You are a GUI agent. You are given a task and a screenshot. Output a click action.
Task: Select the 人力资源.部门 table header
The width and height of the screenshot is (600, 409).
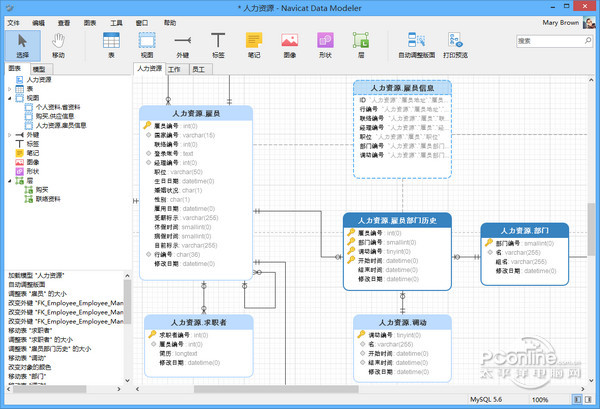[x=525, y=231]
